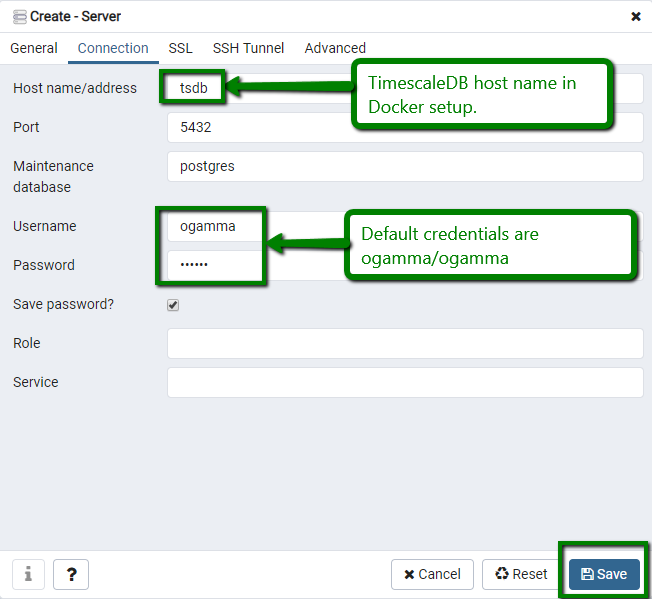Open the Advanced tab
This screenshot has width=652, height=599.
(335, 48)
